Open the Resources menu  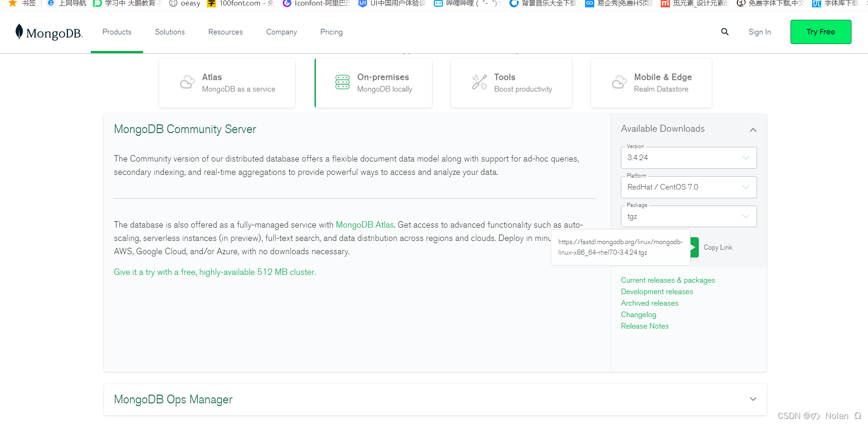[x=226, y=32]
